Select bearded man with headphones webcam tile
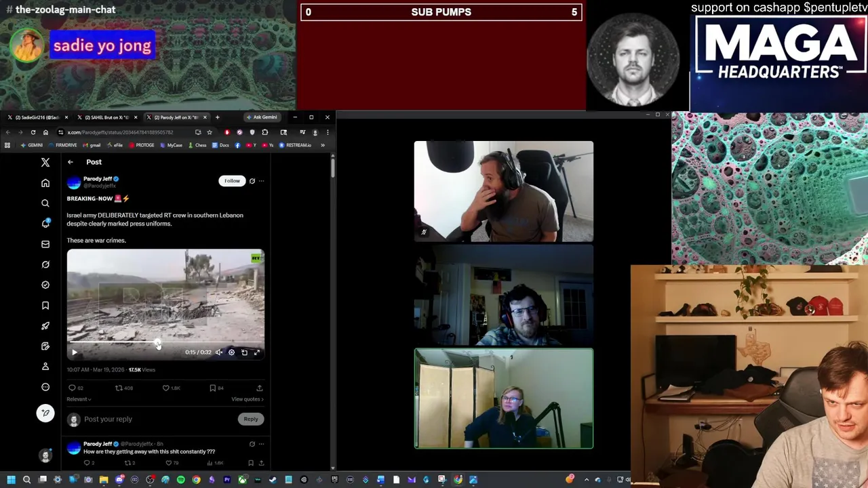 click(x=504, y=191)
